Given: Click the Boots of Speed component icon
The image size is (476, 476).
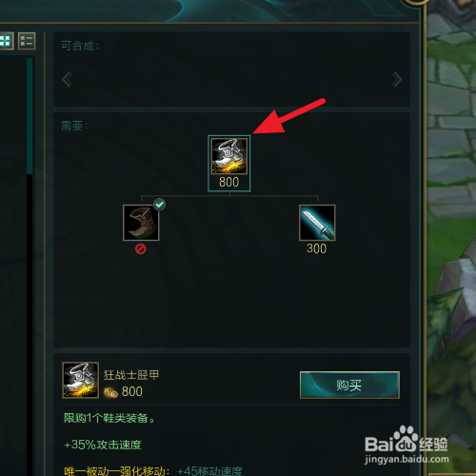Looking at the screenshot, I should tap(141, 223).
